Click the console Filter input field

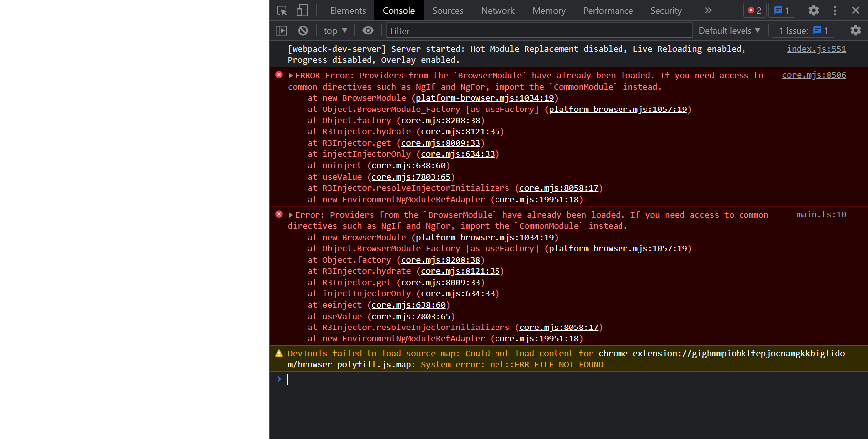539,31
